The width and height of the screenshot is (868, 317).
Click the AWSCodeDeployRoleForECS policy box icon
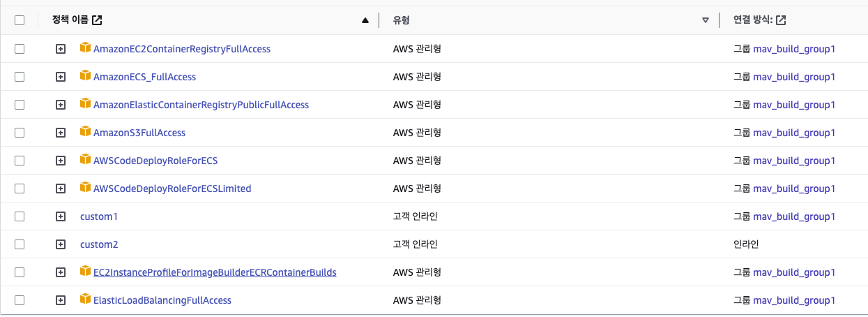pos(86,159)
